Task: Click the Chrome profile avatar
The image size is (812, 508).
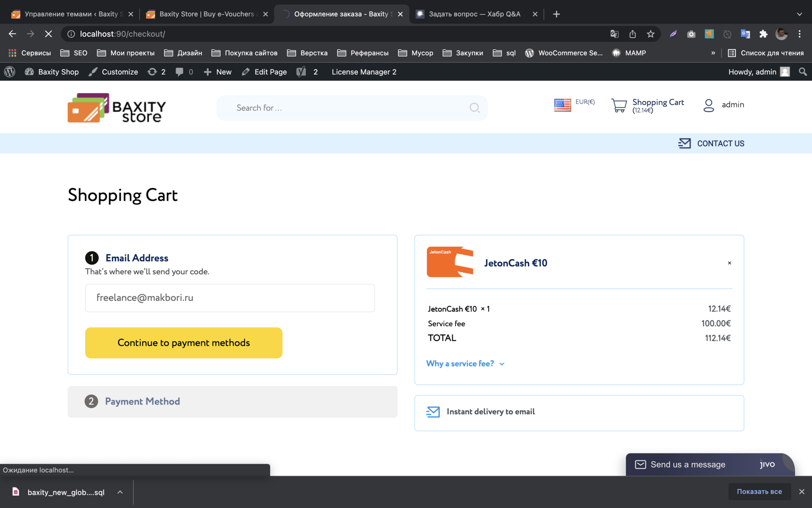Action: click(x=782, y=34)
